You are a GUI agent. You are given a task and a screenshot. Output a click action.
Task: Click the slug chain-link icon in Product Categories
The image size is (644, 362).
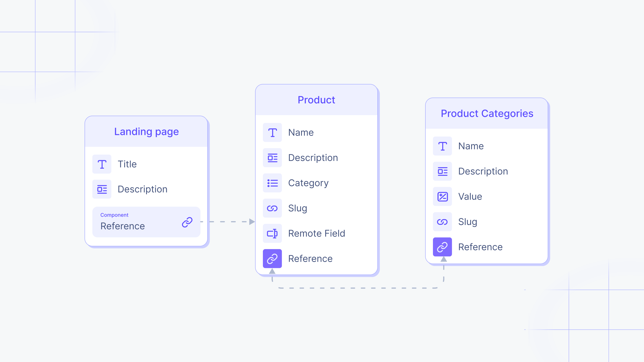click(442, 221)
